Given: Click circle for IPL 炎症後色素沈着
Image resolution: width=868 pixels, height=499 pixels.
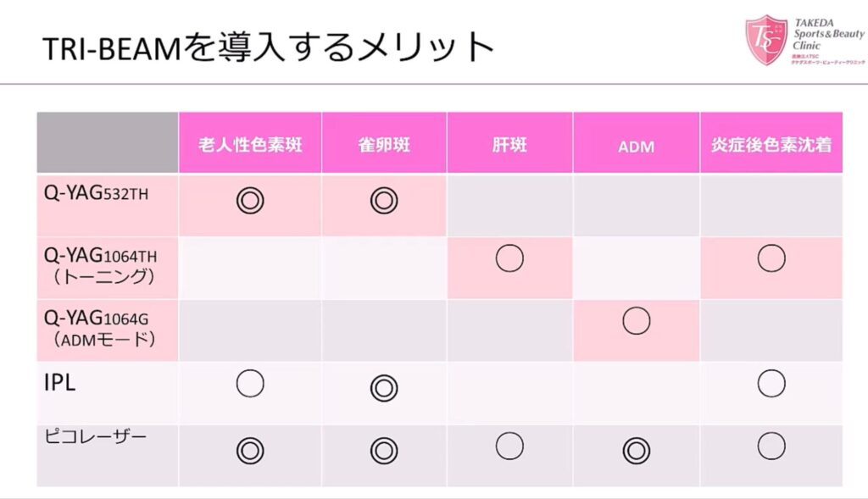Looking at the screenshot, I should pyautogui.click(x=771, y=384).
